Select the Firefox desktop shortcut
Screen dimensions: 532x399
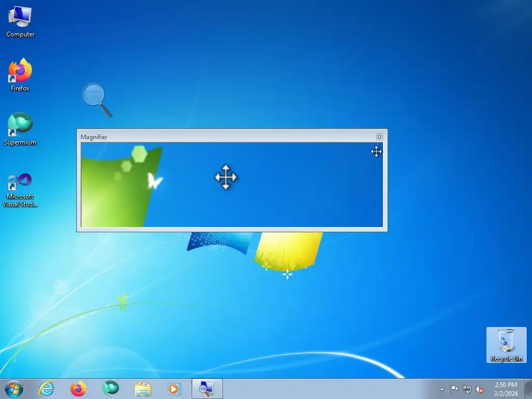point(20,75)
